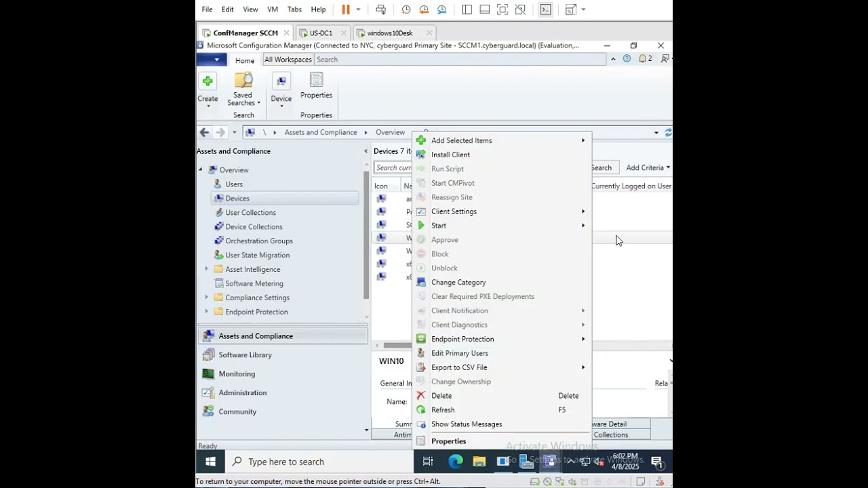The image size is (868, 488).
Task: Open the Start submenu in context menu
Action: [x=502, y=226]
